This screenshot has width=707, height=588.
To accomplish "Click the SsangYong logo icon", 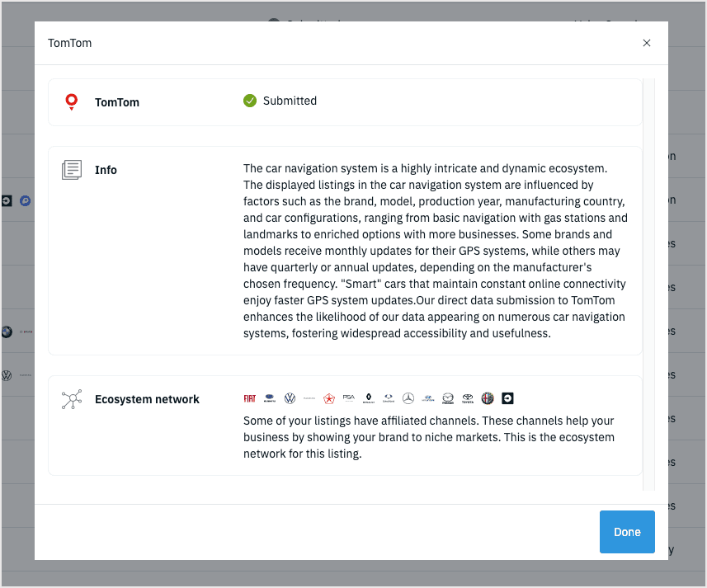I will 389,398.
